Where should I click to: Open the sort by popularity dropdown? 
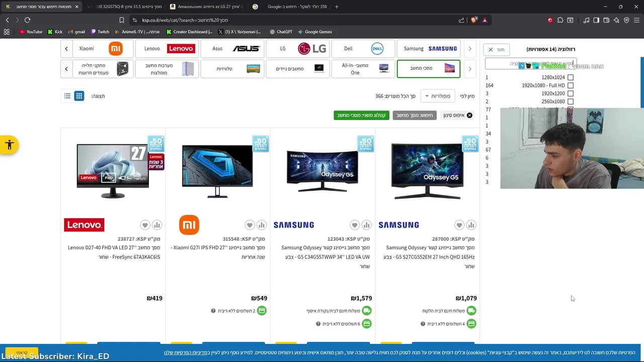point(438,96)
